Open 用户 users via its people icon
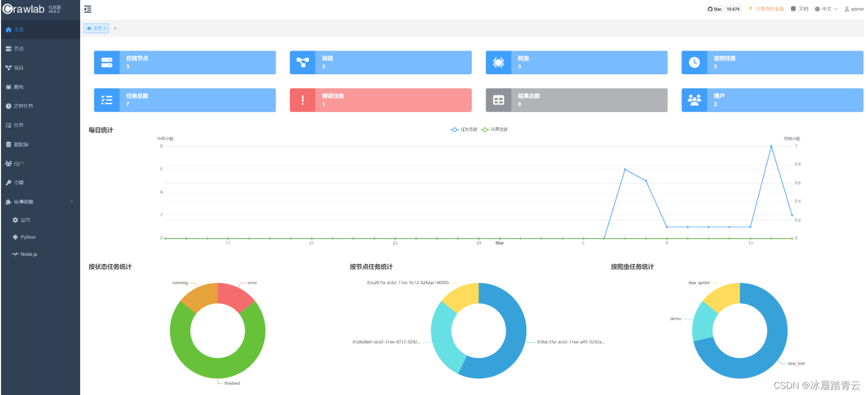This screenshot has width=868, height=395. (x=9, y=163)
